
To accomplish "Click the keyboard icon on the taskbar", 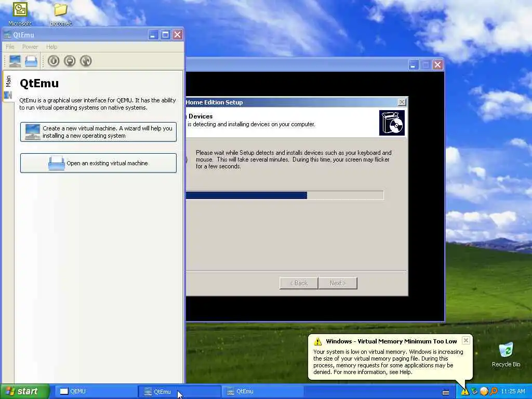I will coord(446,392).
